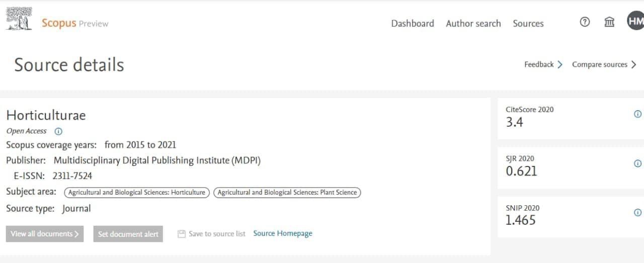Expand the Feedback chevron link

coord(543,64)
